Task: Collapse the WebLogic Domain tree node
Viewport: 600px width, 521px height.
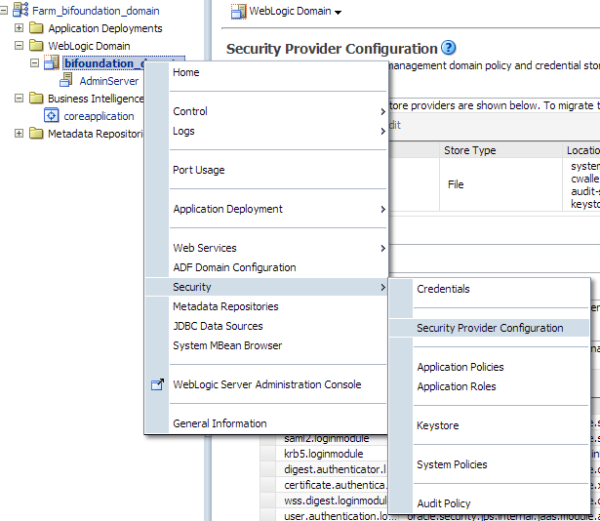Action: pos(19,46)
